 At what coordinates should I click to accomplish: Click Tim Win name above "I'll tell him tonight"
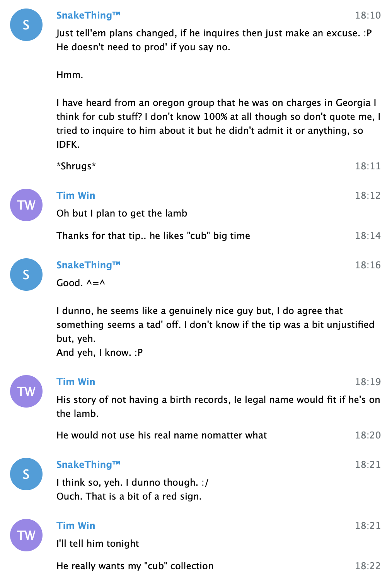tap(76, 526)
